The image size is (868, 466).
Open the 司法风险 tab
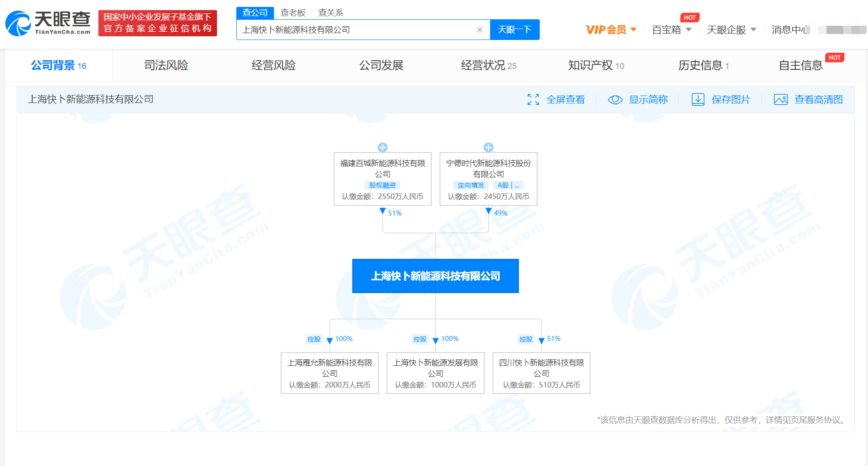coord(166,66)
